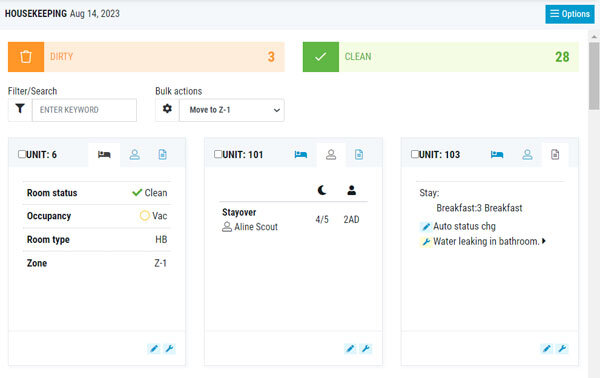Click the person guests column icon
The width and height of the screenshot is (600, 378).
[x=352, y=190]
